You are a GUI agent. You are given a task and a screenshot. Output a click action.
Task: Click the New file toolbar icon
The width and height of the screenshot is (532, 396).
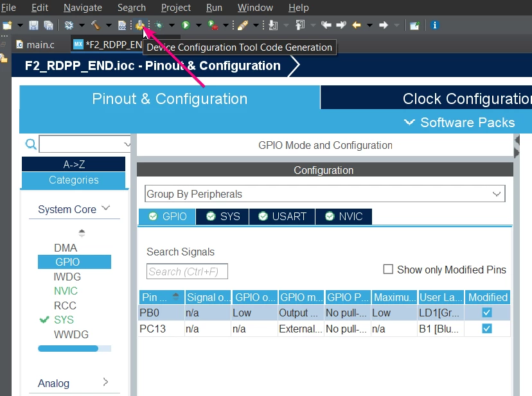tap(7, 25)
